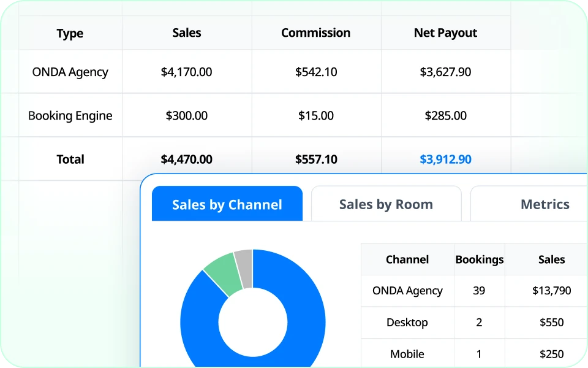This screenshot has height=368, width=588.
Task: Click the Desktop bookings count of 2
Action: coord(479,323)
